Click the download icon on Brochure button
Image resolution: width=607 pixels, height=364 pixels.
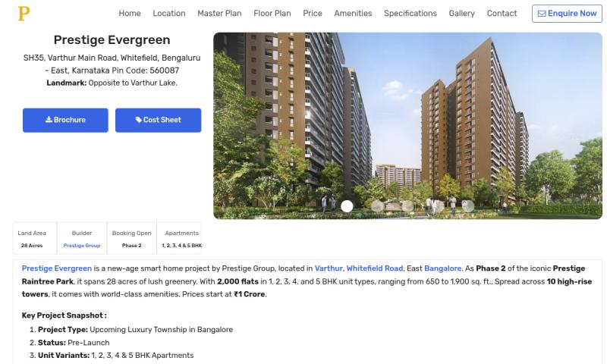[49, 120]
